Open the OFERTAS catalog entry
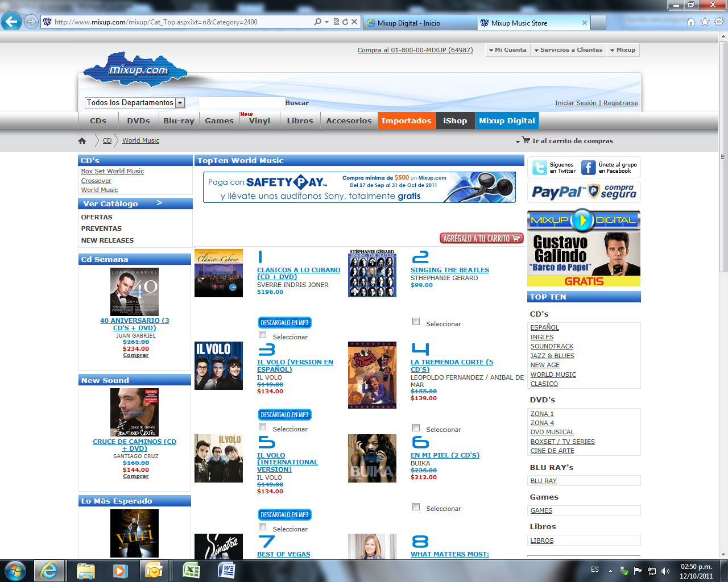This screenshot has width=728, height=582. point(97,217)
